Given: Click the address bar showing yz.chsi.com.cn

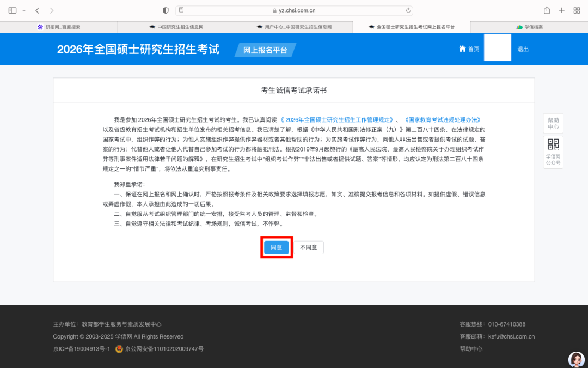Looking at the screenshot, I should tap(294, 10).
